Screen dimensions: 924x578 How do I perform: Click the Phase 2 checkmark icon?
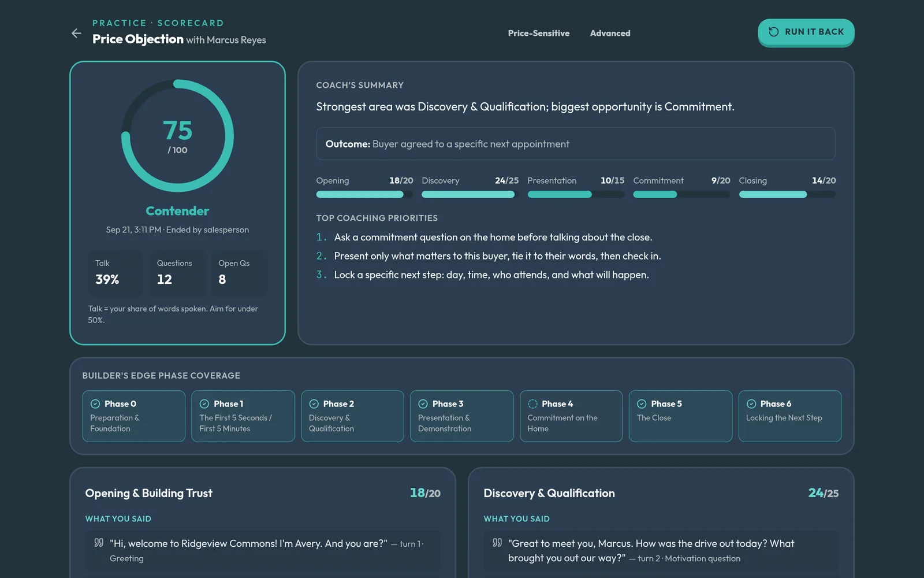coord(314,404)
